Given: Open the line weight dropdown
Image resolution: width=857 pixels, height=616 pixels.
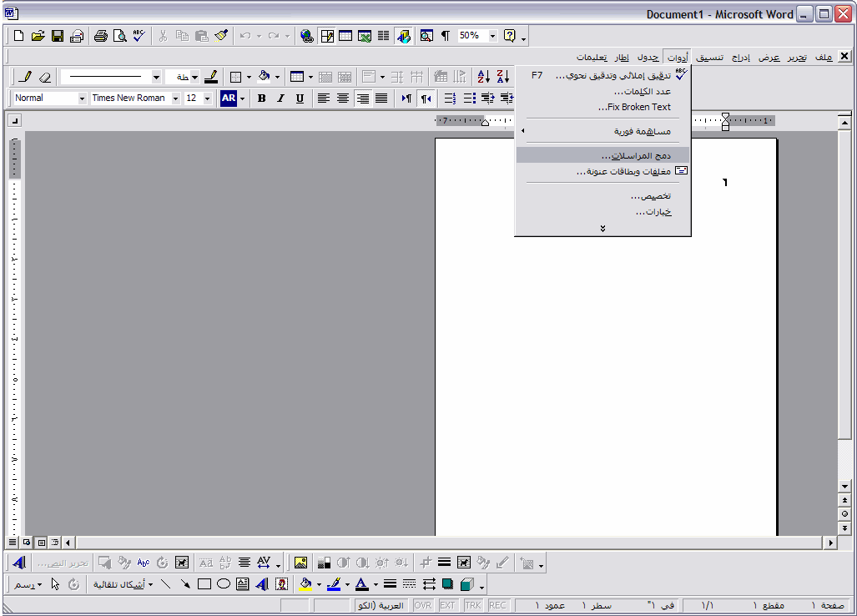Looking at the screenshot, I should (194, 77).
